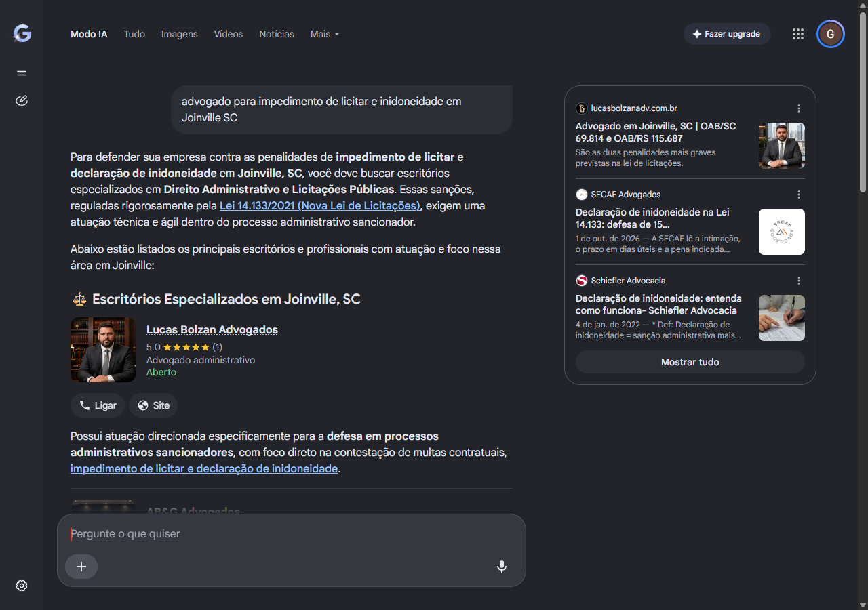This screenshot has width=868, height=610.
Task: Click the lucasbolzanadv.com.br favicon
Action: pos(582,108)
